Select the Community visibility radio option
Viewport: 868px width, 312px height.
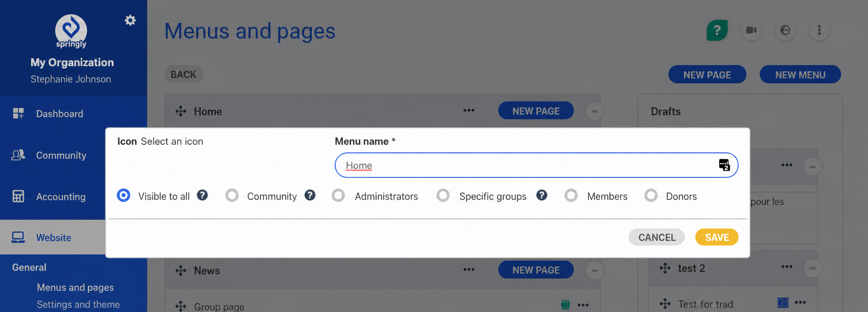pyautogui.click(x=232, y=195)
